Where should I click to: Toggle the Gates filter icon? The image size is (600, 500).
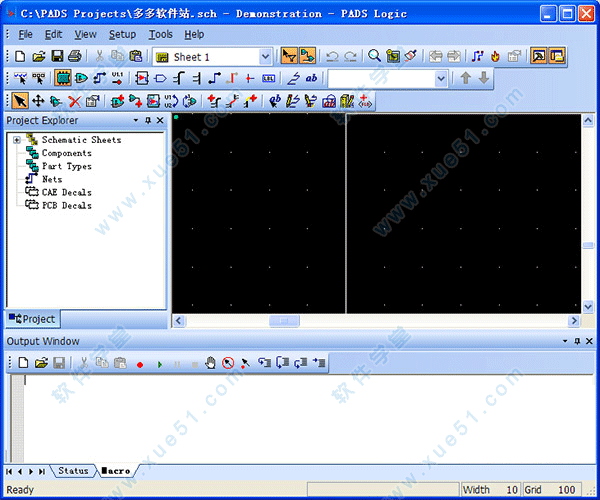[81, 79]
